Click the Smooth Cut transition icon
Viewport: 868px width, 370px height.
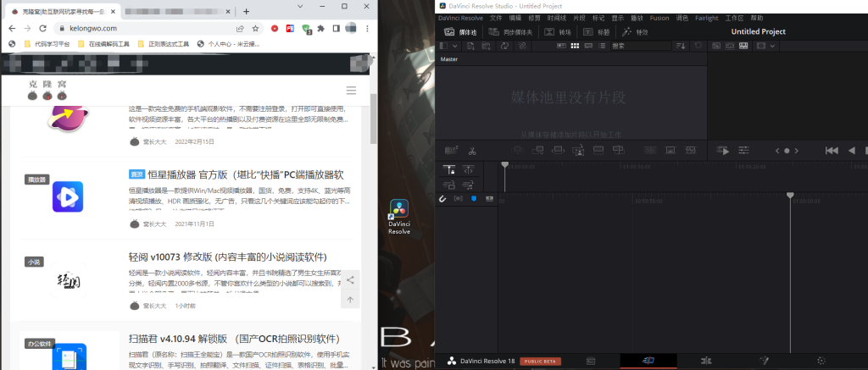pyautogui.click(x=690, y=151)
